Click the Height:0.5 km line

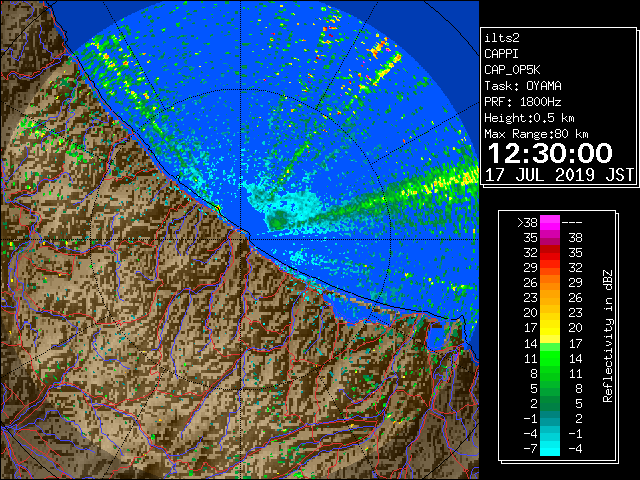tap(529, 118)
